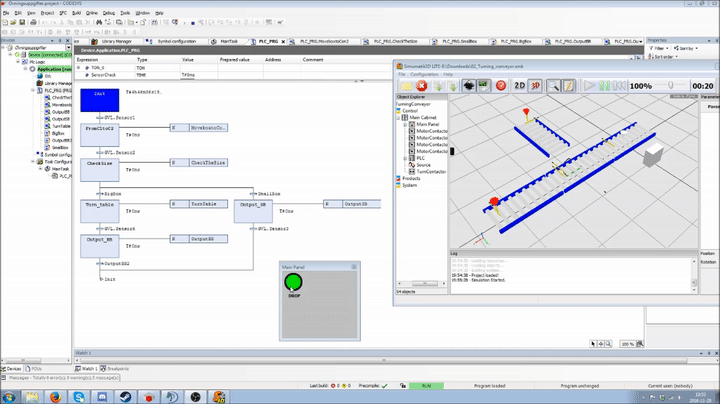Open the yellow folder icon in Simumatik toolbar
Screen dimensions: 720x404
tap(406, 86)
